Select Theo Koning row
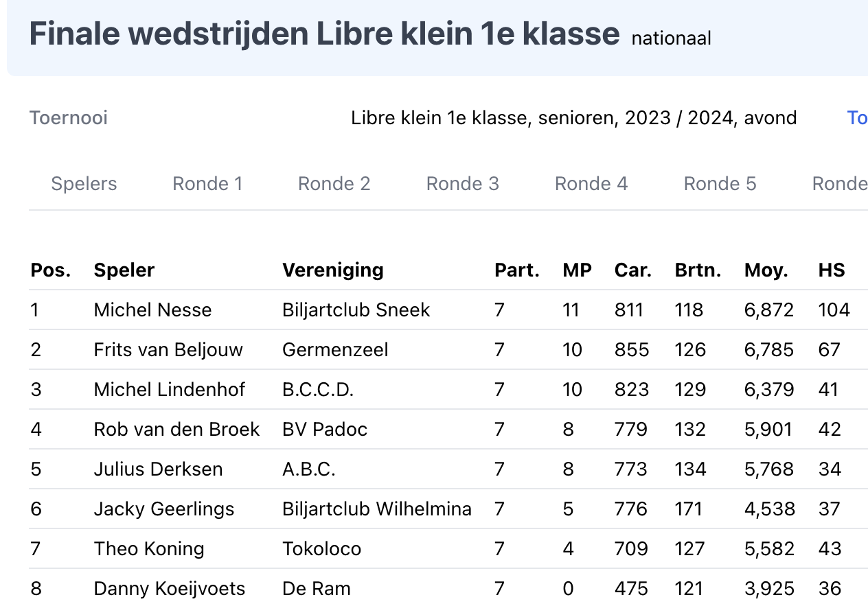 click(448, 549)
